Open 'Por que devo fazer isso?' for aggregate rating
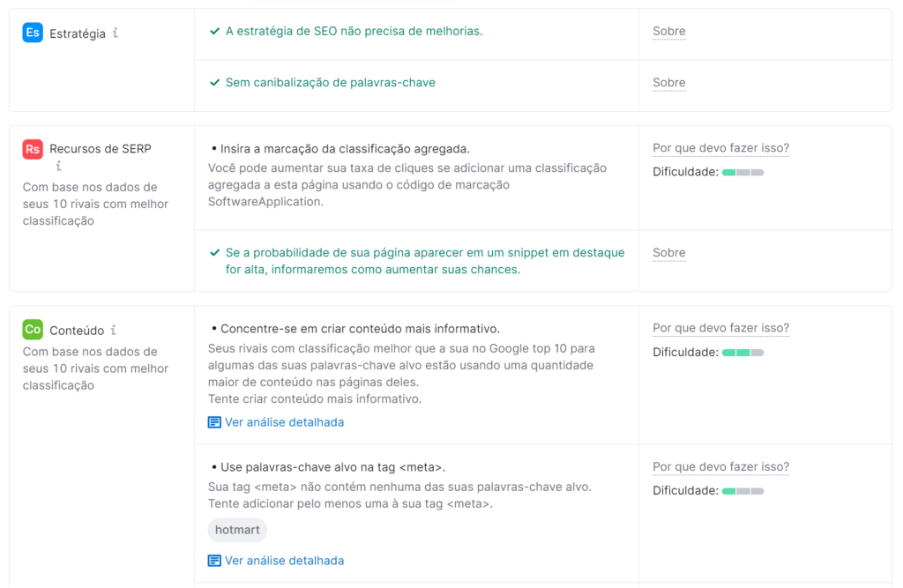 point(720,148)
